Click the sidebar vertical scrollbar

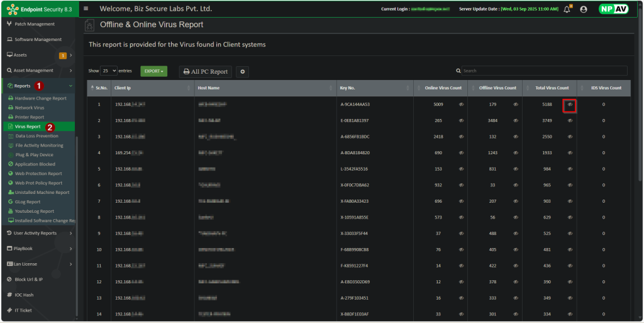pyautogui.click(x=76, y=220)
